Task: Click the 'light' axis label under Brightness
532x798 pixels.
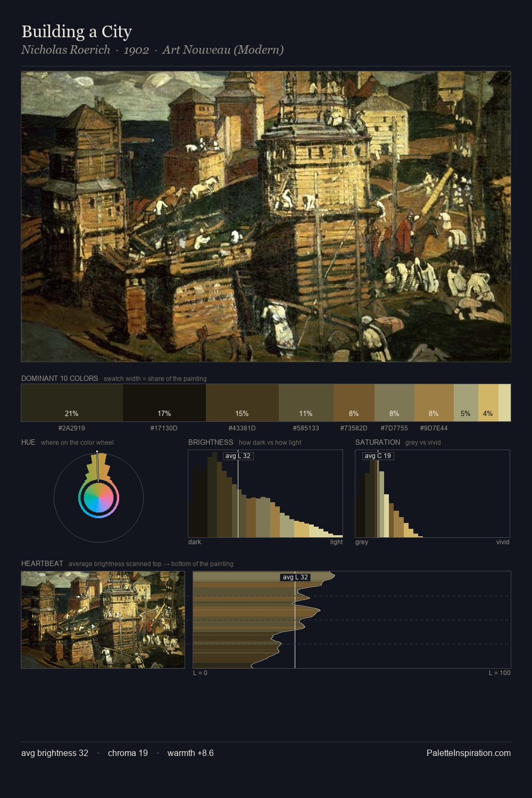Action: (337, 542)
